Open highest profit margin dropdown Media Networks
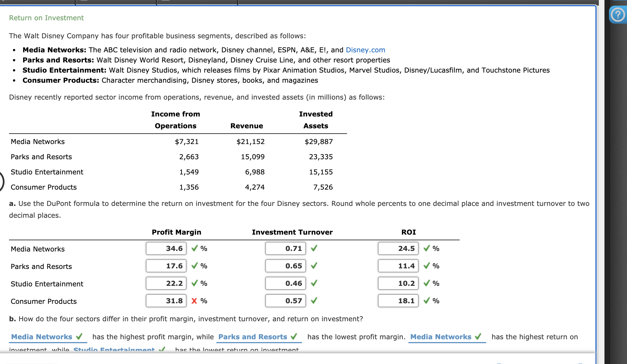Image resolution: width=627 pixels, height=364 pixels. (42, 337)
